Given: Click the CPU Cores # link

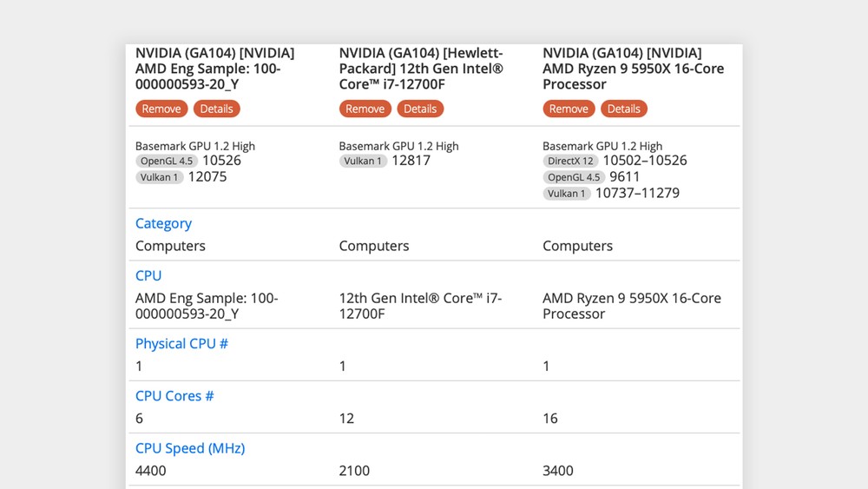Looking at the screenshot, I should 174,396.
